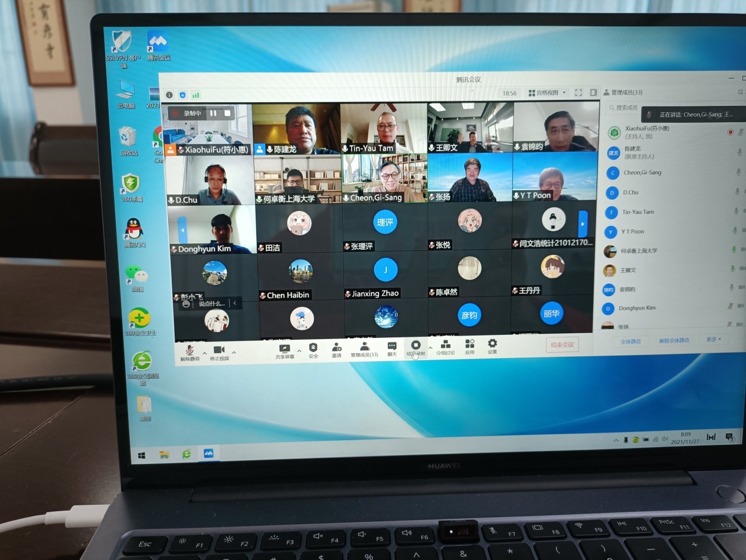
Task: Click the 邀请 invite participants icon
Action: [x=336, y=348]
